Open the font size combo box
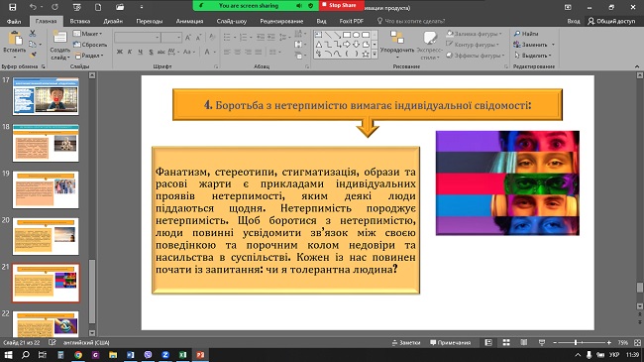Image resolution: width=644 pixels, height=362 pixels. [x=171, y=38]
